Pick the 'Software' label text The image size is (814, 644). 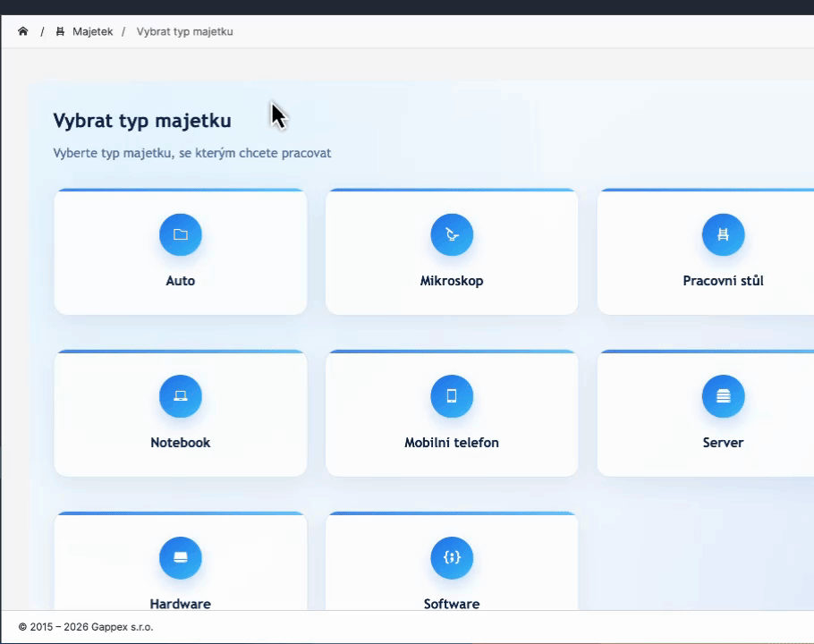coord(452,603)
